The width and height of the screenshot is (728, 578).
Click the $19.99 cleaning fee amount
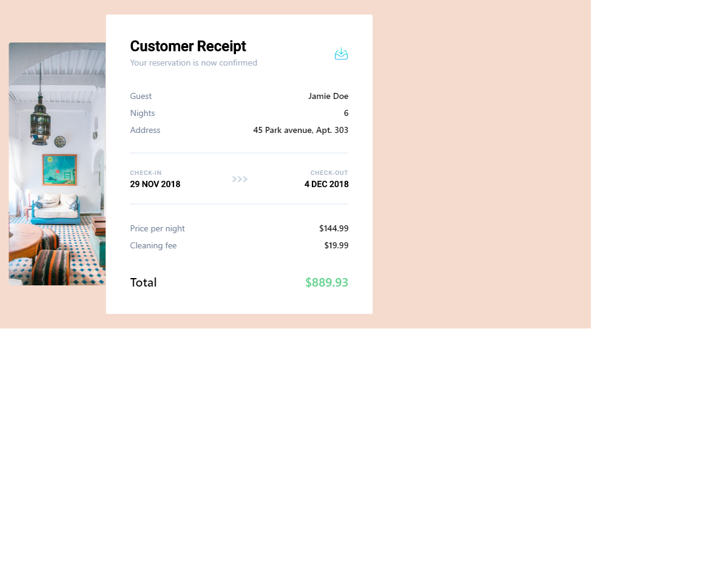coord(336,245)
